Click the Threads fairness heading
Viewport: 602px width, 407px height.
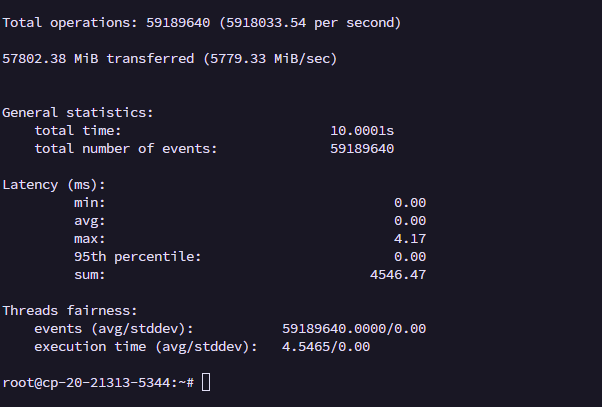pos(70,311)
